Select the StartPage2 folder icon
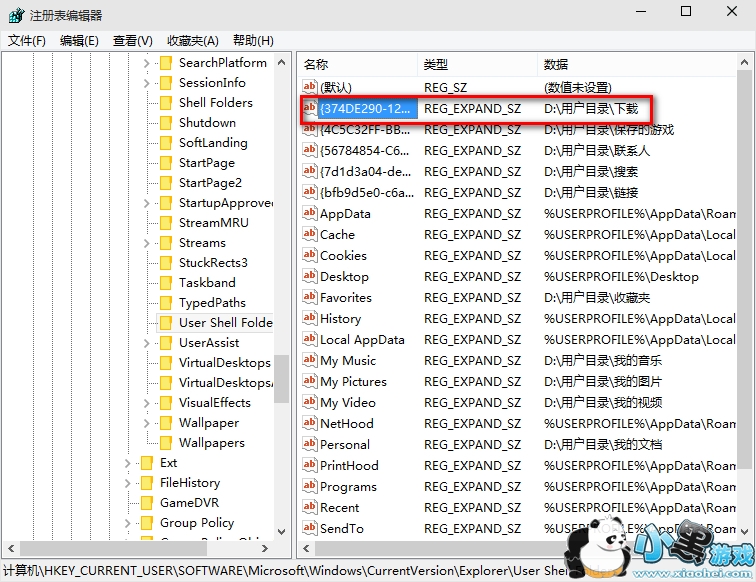The image size is (756, 582). click(x=166, y=183)
